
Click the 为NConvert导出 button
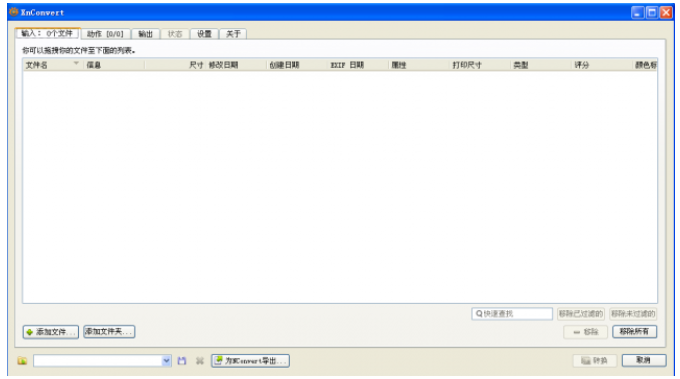coord(250,361)
